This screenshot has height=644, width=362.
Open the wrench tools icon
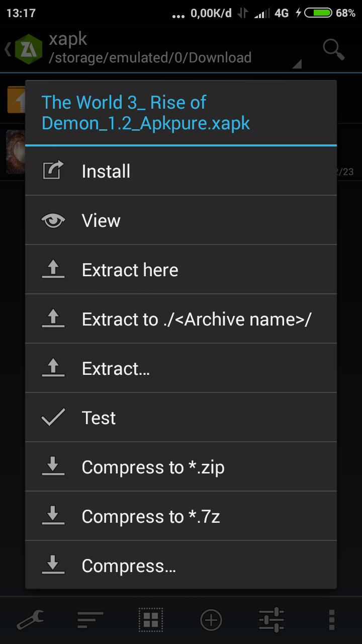(x=30, y=620)
